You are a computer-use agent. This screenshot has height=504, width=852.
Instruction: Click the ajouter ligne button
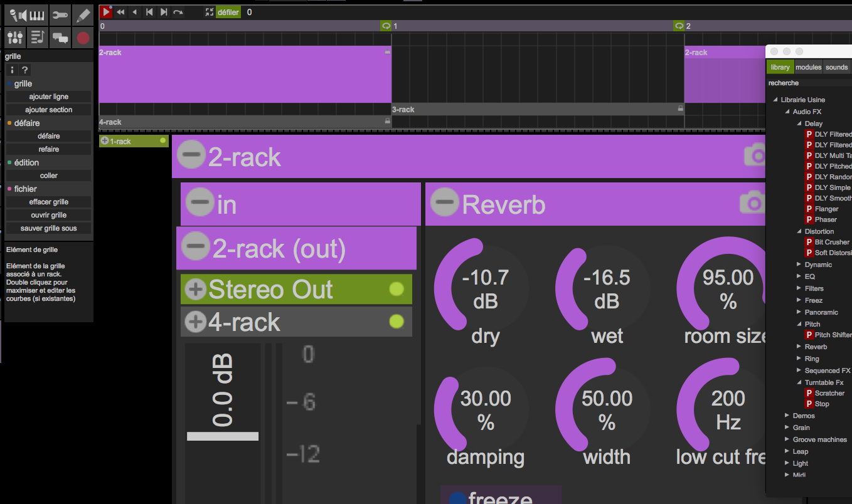point(48,97)
